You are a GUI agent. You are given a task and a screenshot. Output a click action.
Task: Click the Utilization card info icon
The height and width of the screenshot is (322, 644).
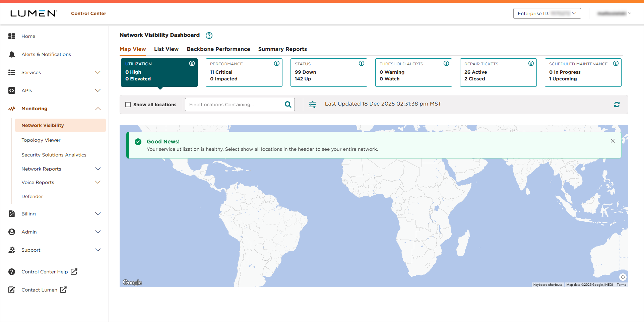[x=192, y=63]
